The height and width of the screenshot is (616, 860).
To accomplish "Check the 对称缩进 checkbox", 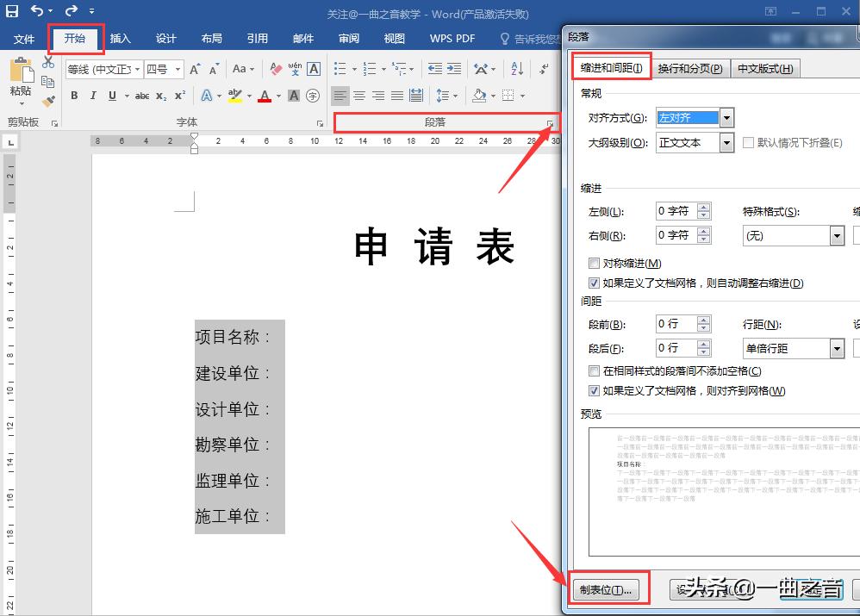I will [x=595, y=263].
